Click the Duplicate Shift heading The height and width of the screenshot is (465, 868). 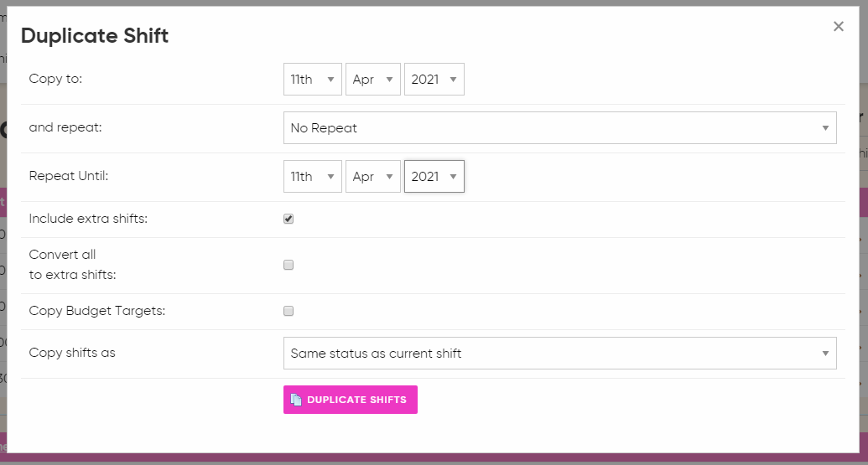click(x=95, y=36)
